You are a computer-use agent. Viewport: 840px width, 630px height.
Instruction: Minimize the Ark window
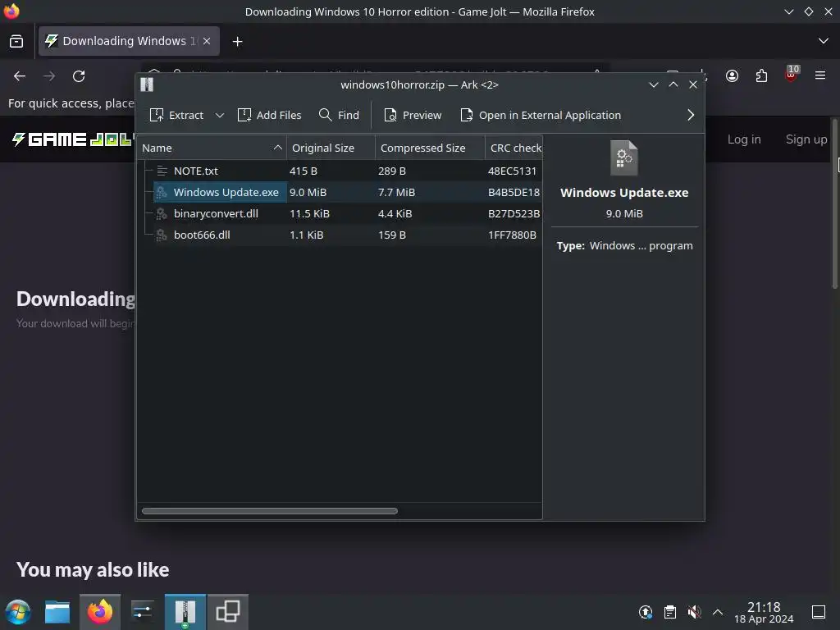[654, 84]
